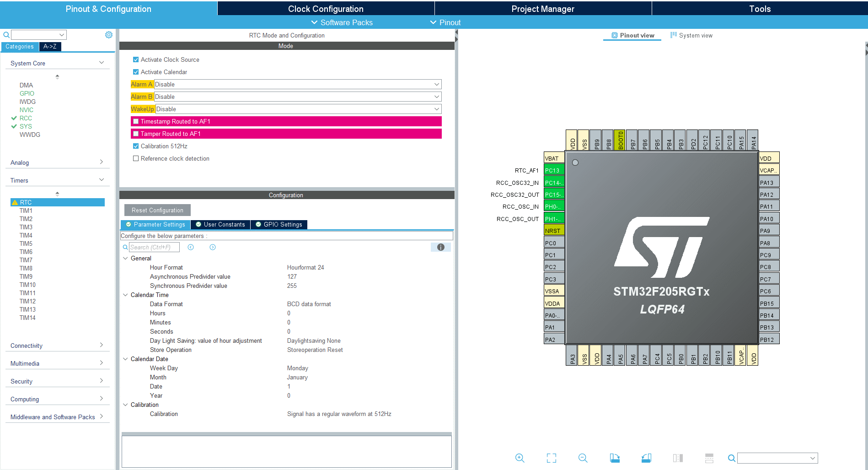Click the Search Ctrl+F input field
The width and height of the screenshot is (868, 470).
coord(154,247)
